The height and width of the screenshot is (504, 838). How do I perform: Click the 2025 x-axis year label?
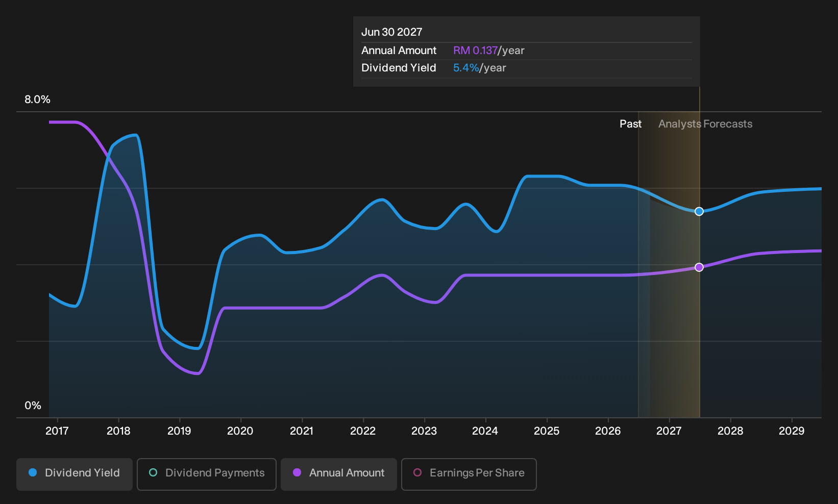point(547,431)
